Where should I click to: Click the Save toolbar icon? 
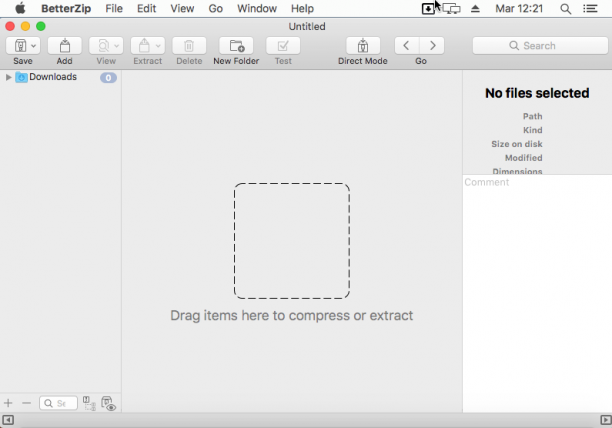pyautogui.click(x=20, y=46)
